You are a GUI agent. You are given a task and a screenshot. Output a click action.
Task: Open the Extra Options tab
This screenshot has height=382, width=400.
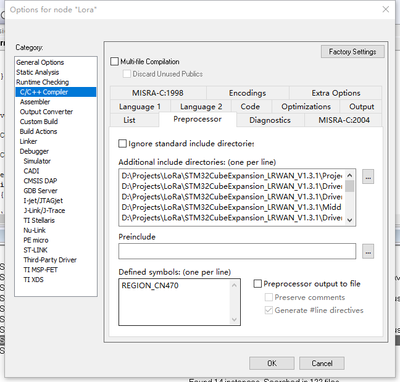(x=336, y=93)
